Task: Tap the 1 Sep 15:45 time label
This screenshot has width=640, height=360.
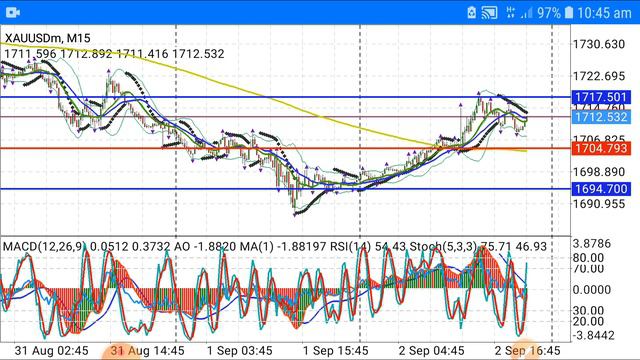Action: [x=336, y=351]
